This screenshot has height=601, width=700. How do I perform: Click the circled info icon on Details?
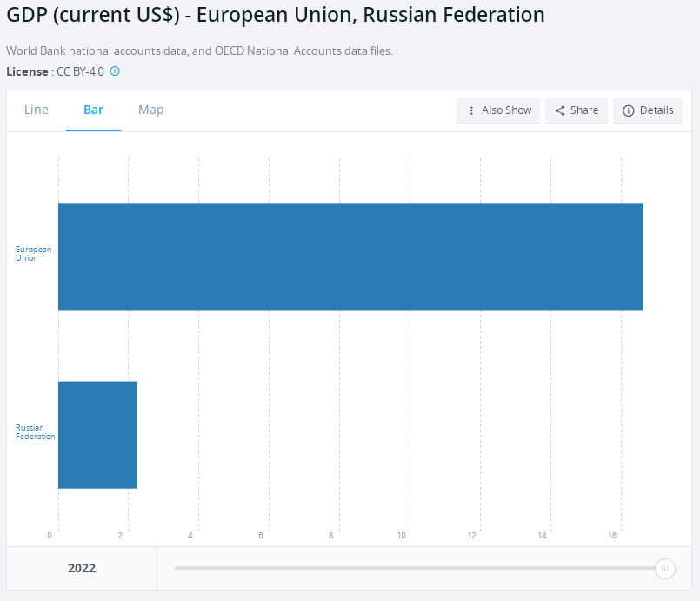pos(629,111)
